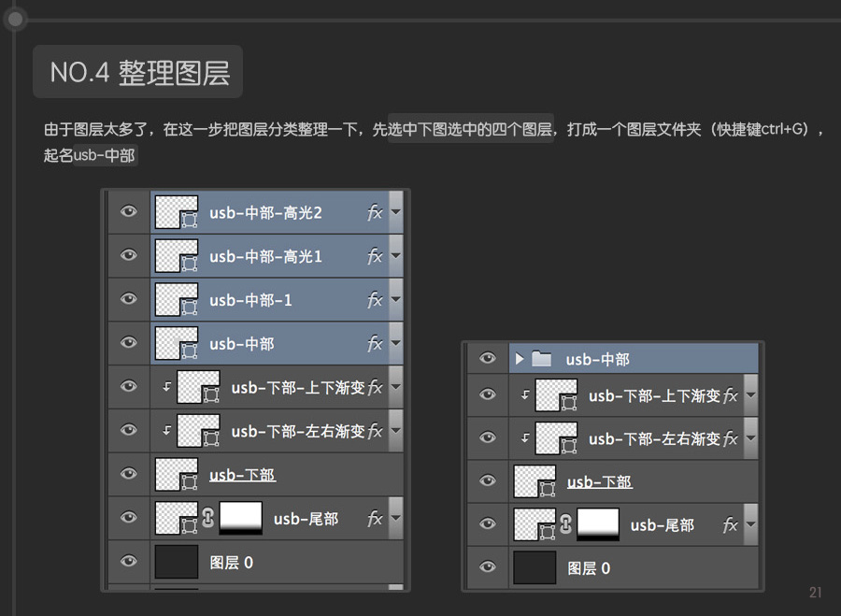Toggle visibility of usb-中部-高光1 layer
841x616 pixels.
(129, 255)
